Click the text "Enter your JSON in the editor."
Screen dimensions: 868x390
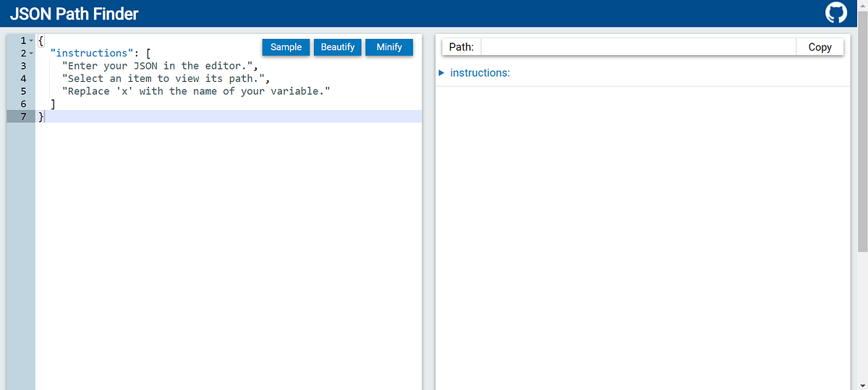(x=157, y=66)
